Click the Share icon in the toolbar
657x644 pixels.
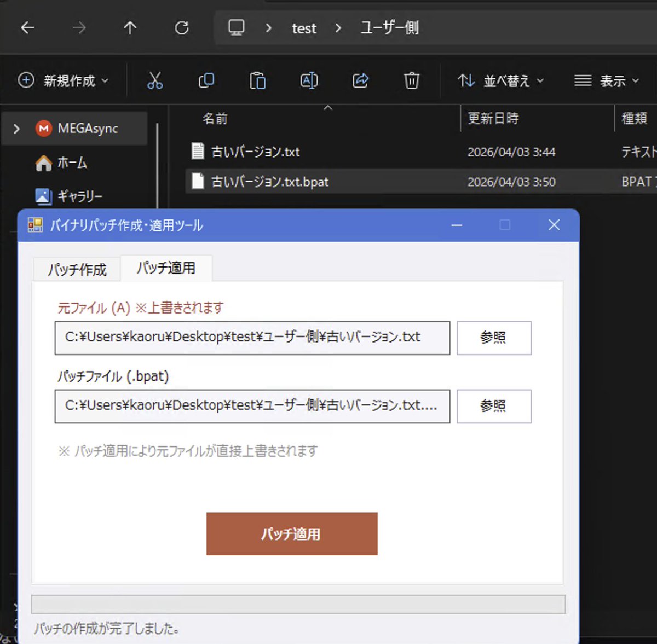point(360,80)
